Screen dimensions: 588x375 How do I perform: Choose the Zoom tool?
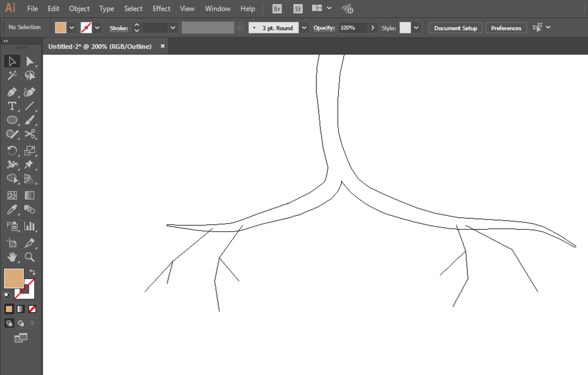coord(29,257)
